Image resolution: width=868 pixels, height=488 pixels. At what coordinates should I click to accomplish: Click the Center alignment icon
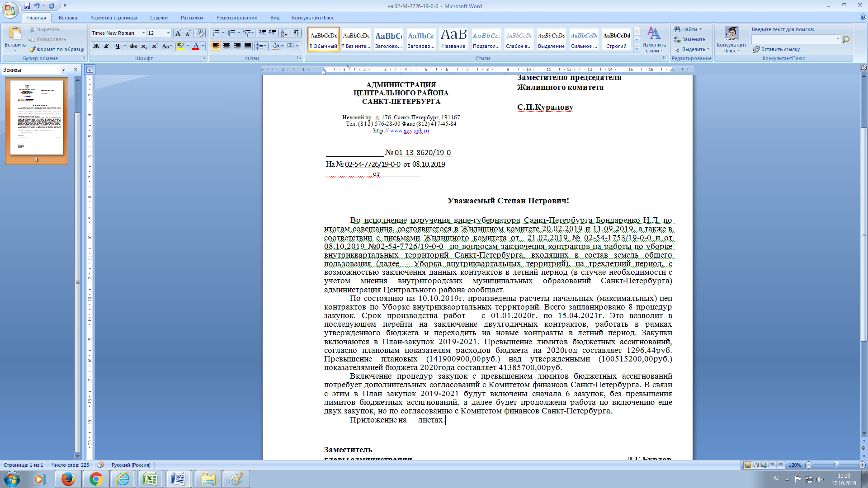(226, 46)
